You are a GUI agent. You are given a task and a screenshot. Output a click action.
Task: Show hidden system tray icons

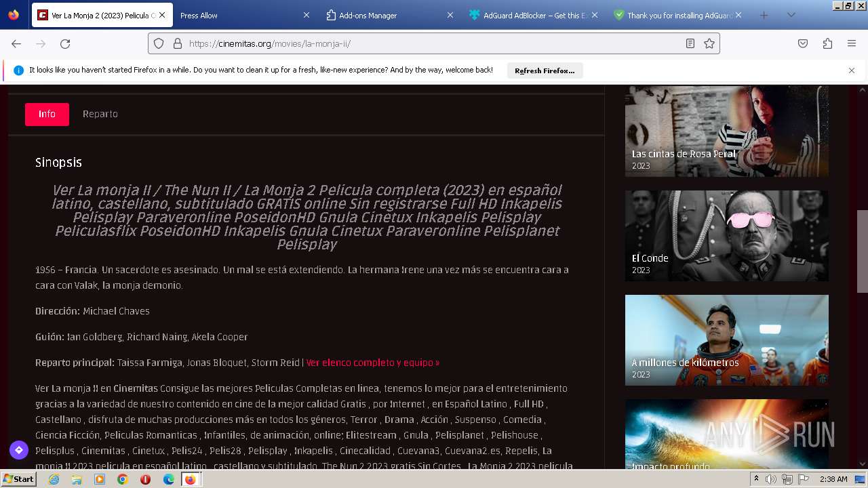pos(757,479)
